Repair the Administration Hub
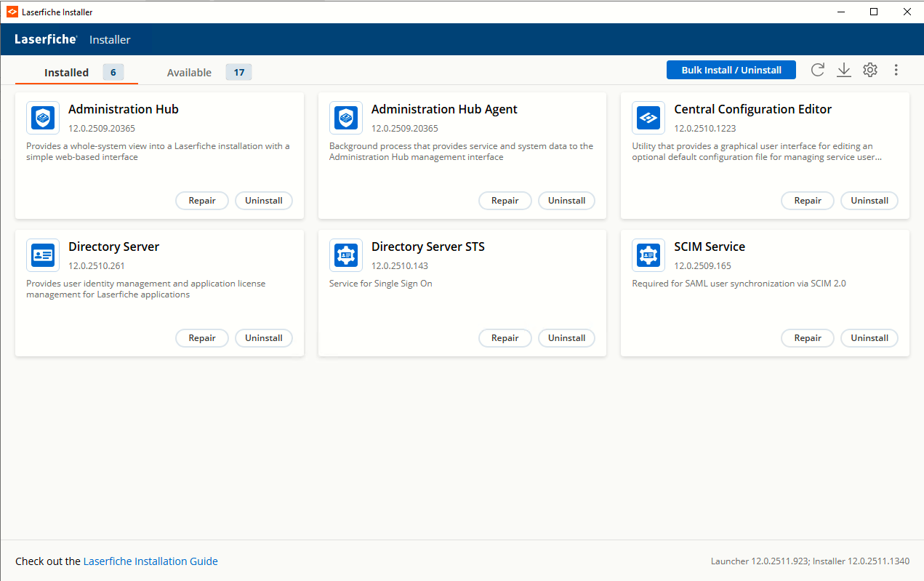Screen dimensions: 924x581 pos(202,201)
